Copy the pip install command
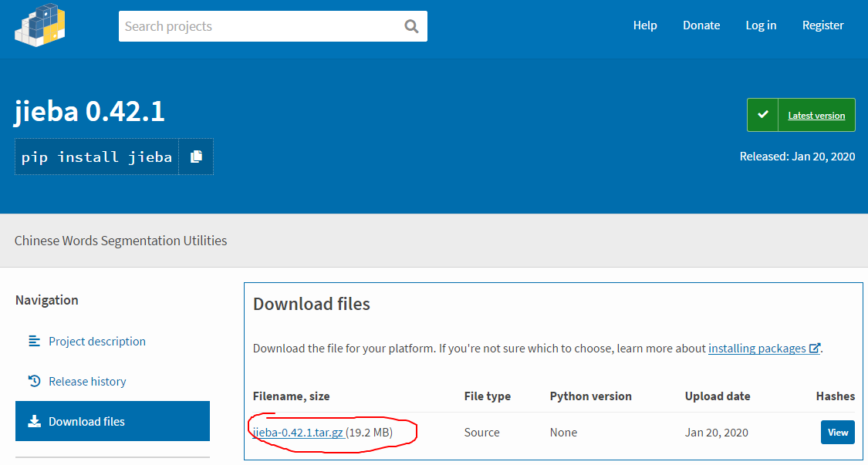Screen dimensions: 868x465 click(x=196, y=157)
